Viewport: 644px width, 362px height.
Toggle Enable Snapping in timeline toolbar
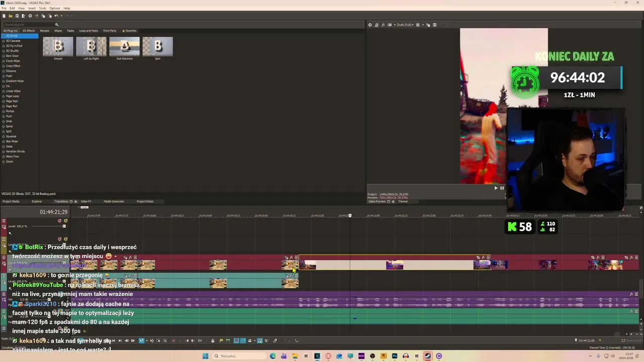click(x=236, y=340)
